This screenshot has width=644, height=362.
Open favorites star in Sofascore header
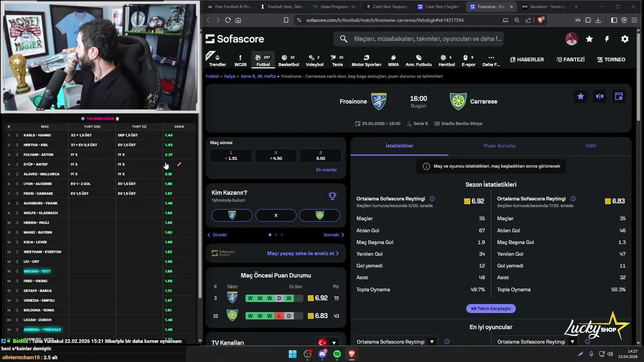pyautogui.click(x=589, y=39)
